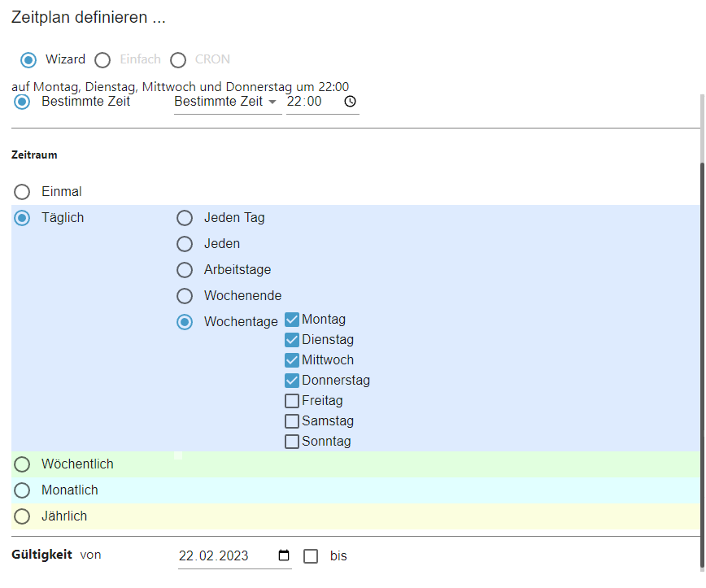
Task: Choose the Wöchentlich period option
Action: point(22,464)
